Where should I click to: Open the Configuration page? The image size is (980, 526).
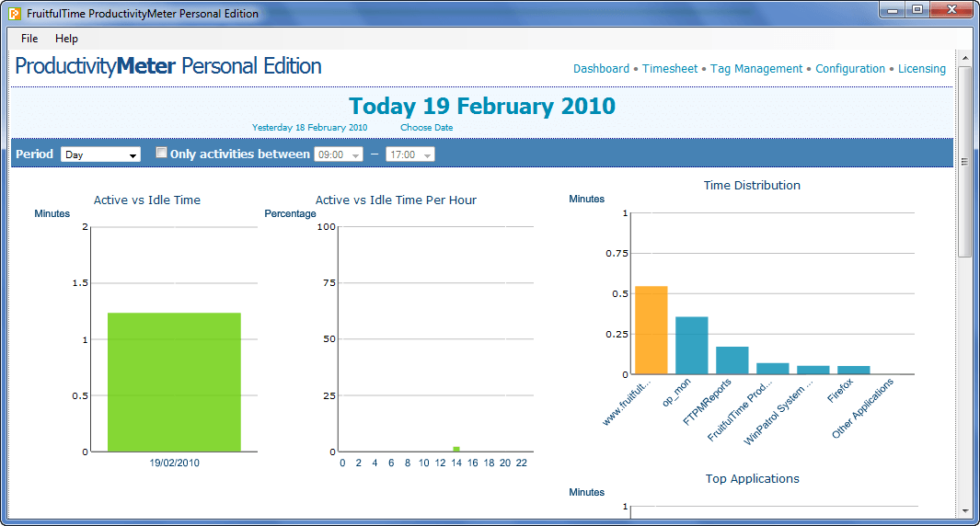pos(850,69)
